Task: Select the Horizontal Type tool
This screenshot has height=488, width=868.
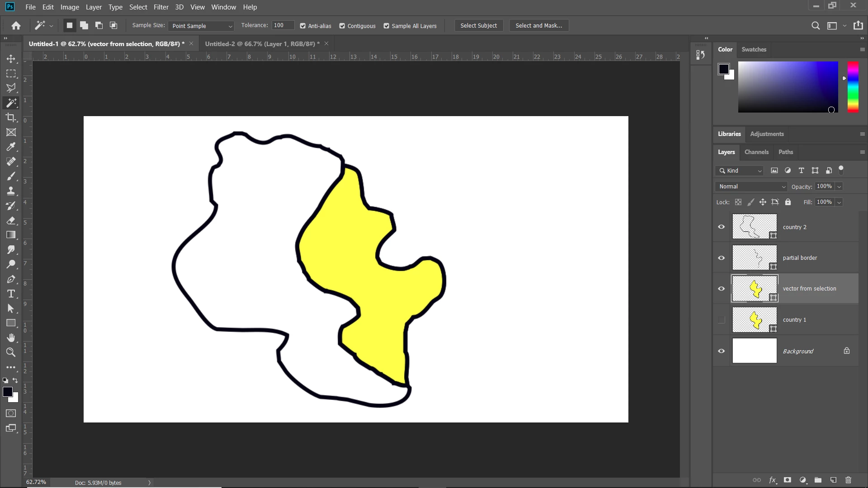Action: (11, 294)
